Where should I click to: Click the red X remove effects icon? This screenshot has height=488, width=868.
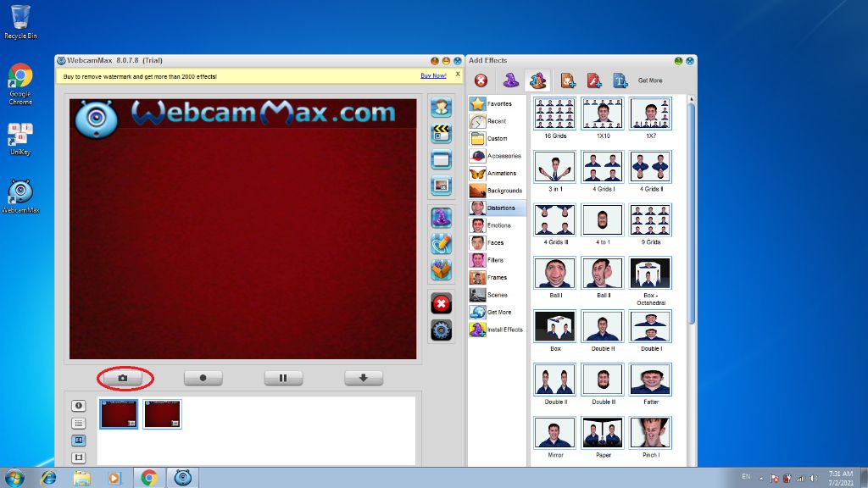pos(441,304)
